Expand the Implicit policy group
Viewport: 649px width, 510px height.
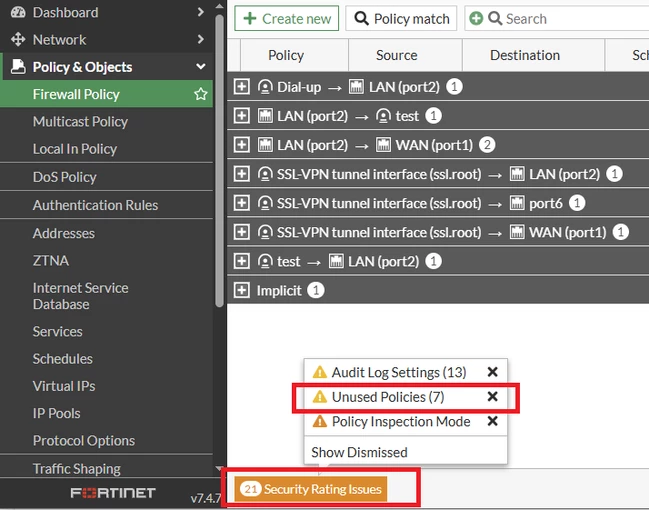pyautogui.click(x=241, y=290)
